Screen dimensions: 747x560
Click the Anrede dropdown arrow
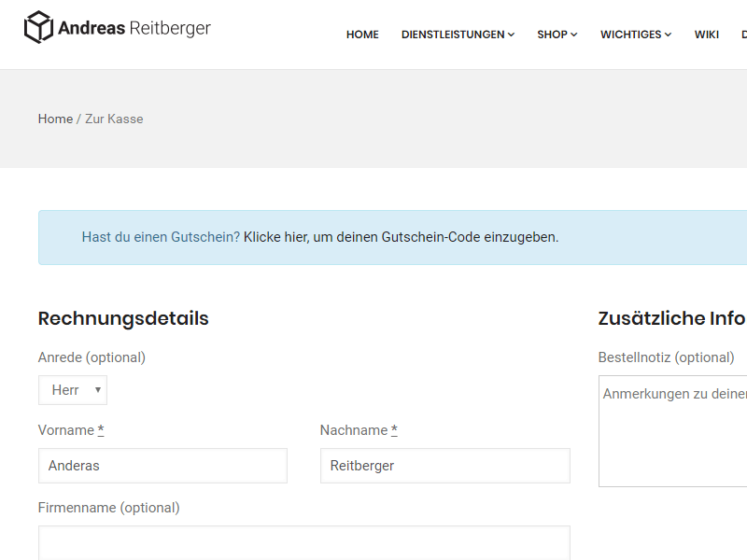point(98,390)
